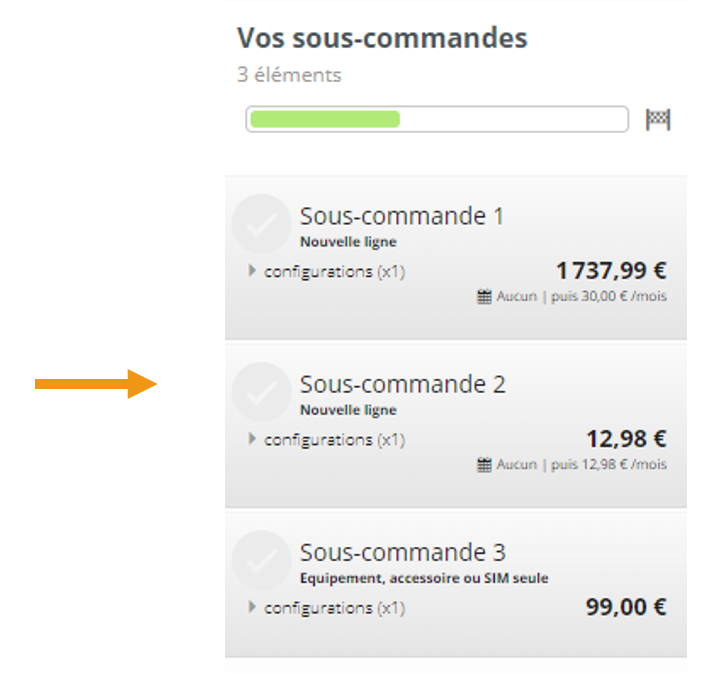Image resolution: width=709 pixels, height=674 pixels.
Task: Open the Sous-commande 1 title
Action: tap(402, 216)
